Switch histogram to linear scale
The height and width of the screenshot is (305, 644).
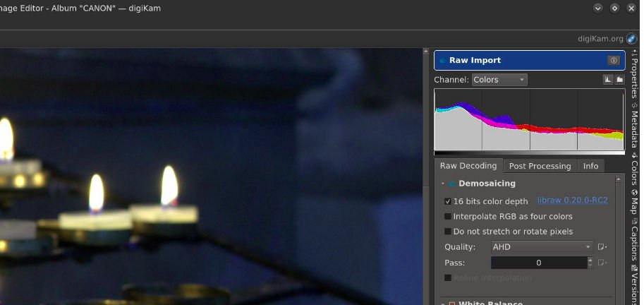coord(608,80)
